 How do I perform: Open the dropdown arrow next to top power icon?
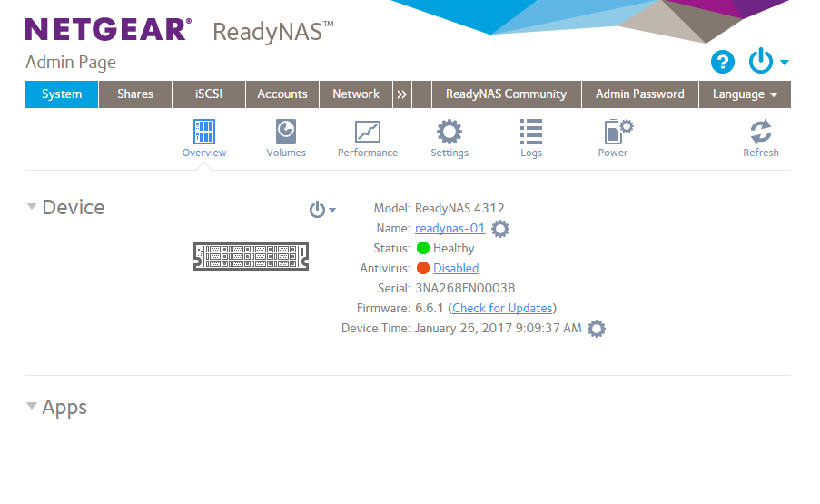[x=785, y=63]
